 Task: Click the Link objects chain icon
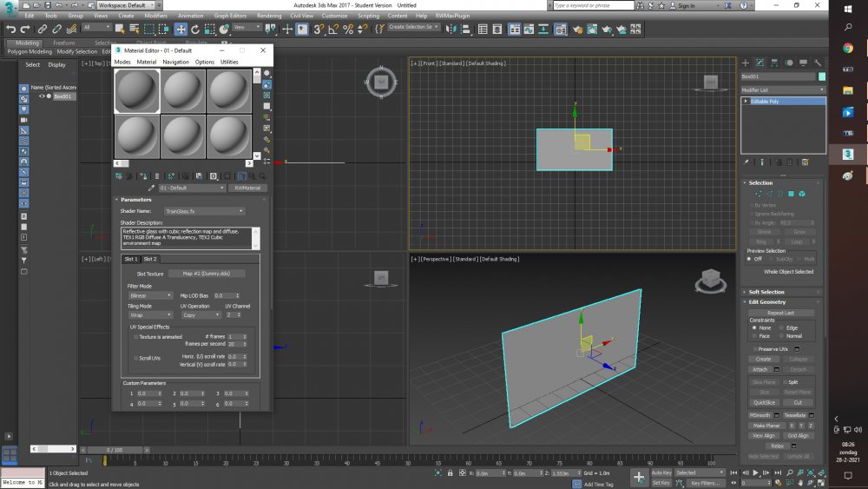[x=43, y=29]
